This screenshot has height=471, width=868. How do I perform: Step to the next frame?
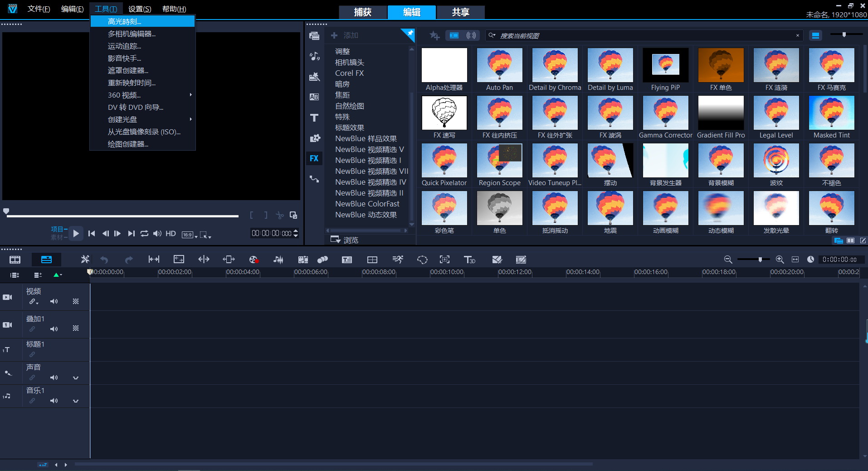click(x=117, y=233)
